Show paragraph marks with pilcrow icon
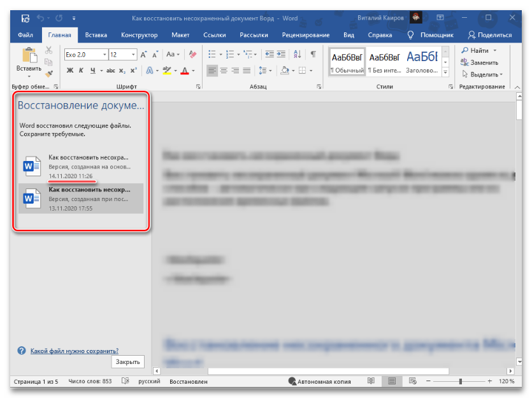This screenshot has width=532, height=399. [313, 54]
